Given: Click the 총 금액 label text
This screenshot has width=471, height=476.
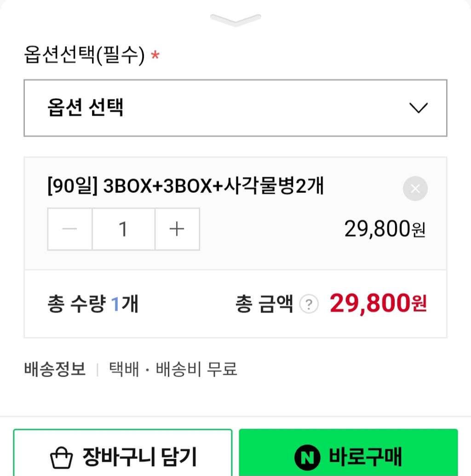Looking at the screenshot, I should coord(264,304).
